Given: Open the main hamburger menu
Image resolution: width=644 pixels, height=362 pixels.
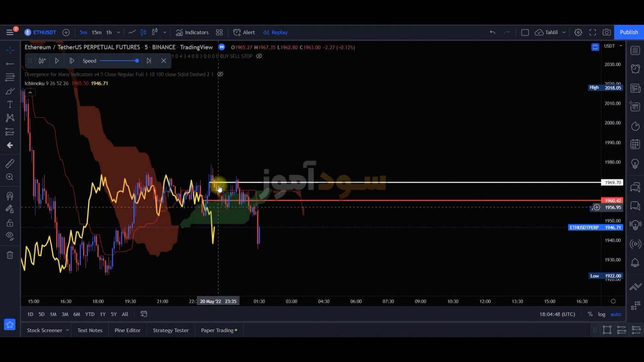Looking at the screenshot, I should pyautogui.click(x=10, y=32).
